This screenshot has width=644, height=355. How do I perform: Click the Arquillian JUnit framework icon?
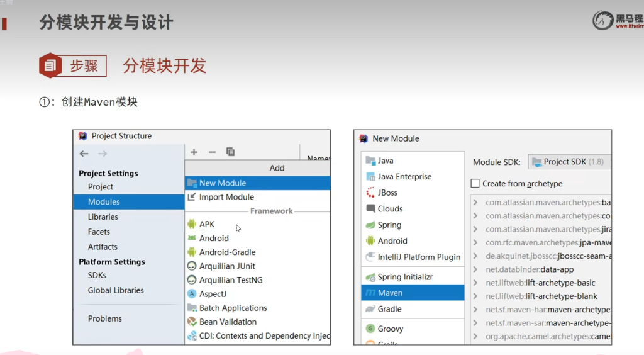point(192,266)
